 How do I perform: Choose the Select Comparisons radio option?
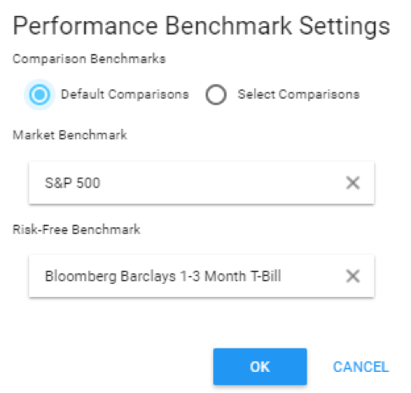tap(216, 94)
